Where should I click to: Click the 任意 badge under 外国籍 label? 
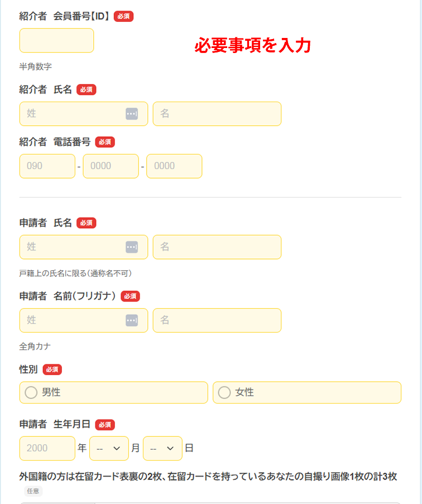pos(33,491)
